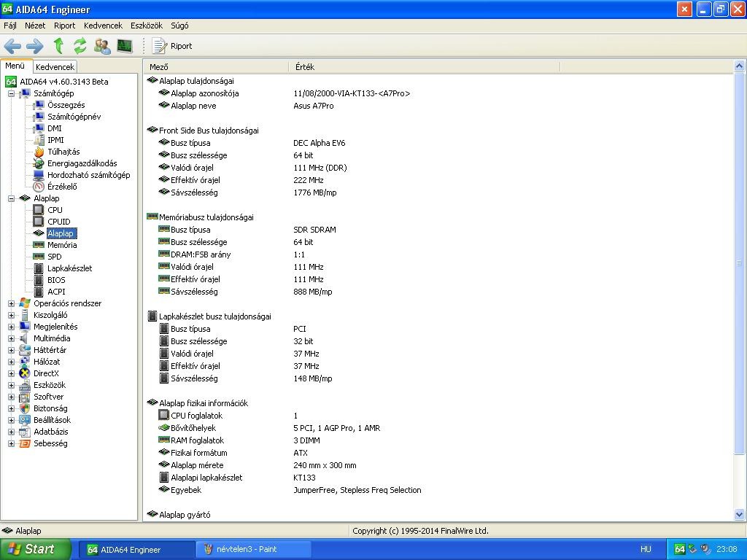Switch to the Menü tab
This screenshot has height=560, width=747.
point(15,66)
